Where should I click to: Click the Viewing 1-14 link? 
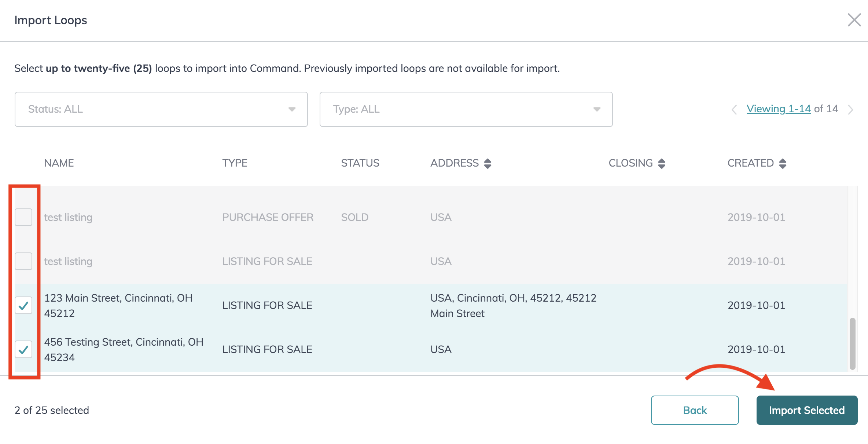coord(779,108)
